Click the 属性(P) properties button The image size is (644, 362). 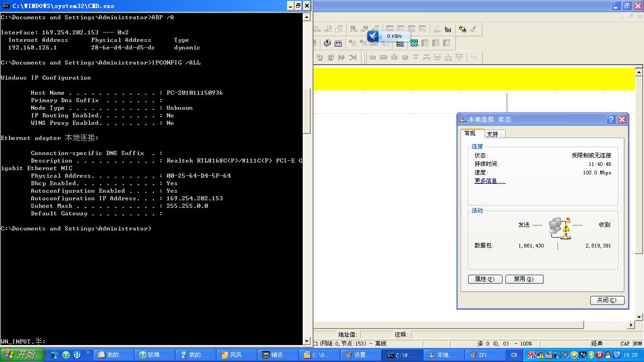coord(485,279)
